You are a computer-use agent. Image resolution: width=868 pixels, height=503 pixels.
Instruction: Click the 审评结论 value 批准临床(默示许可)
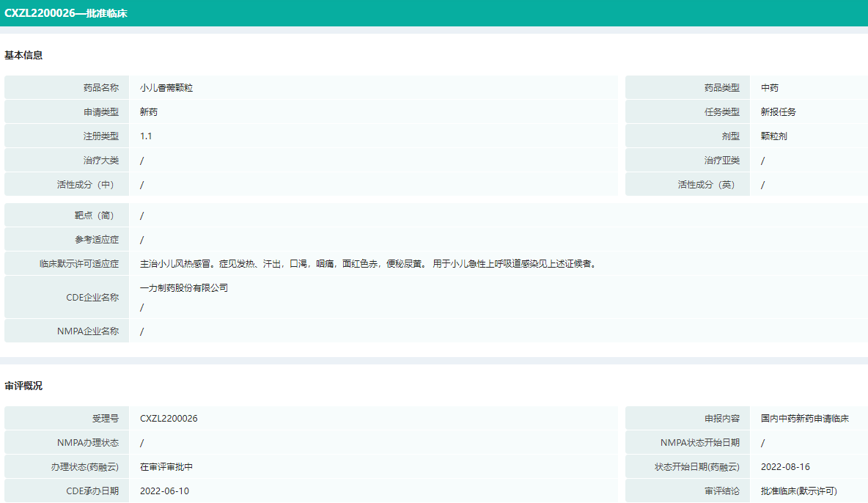click(x=799, y=491)
